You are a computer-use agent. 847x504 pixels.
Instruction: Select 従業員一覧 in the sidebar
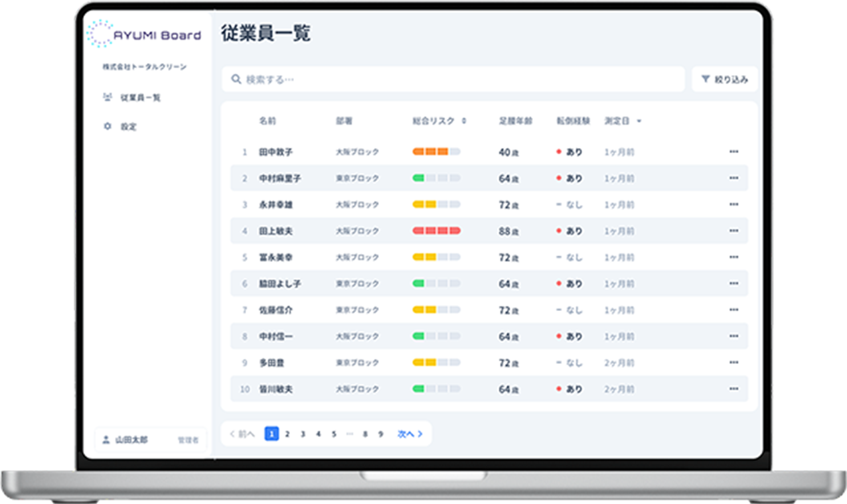140,97
